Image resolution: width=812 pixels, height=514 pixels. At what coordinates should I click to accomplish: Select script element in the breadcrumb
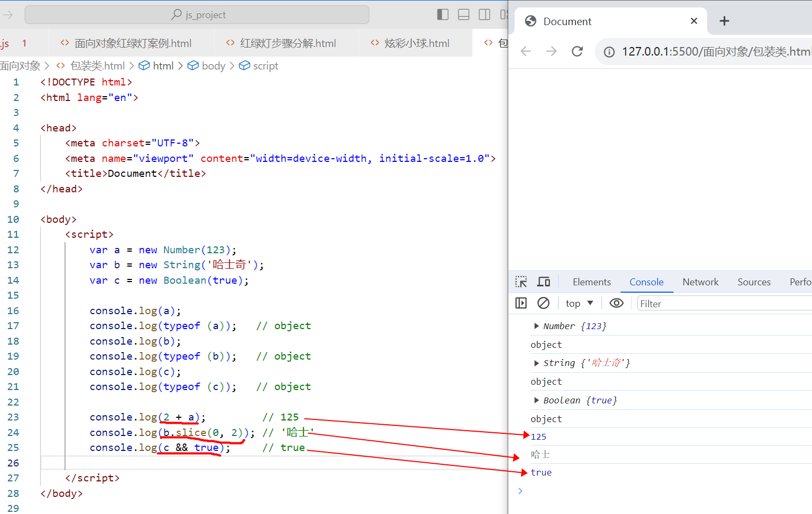click(x=265, y=66)
